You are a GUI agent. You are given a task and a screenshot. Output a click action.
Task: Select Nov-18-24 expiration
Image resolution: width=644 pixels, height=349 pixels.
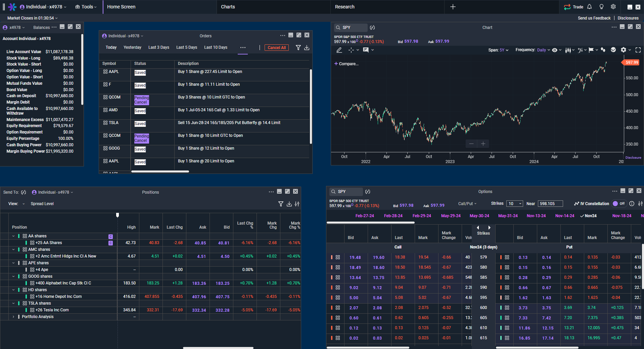622,216
